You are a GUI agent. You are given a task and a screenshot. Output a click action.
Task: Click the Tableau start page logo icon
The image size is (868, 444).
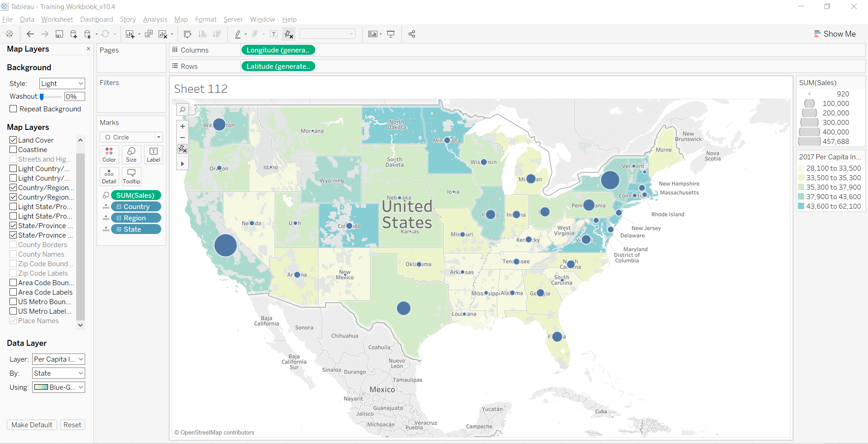[9, 34]
